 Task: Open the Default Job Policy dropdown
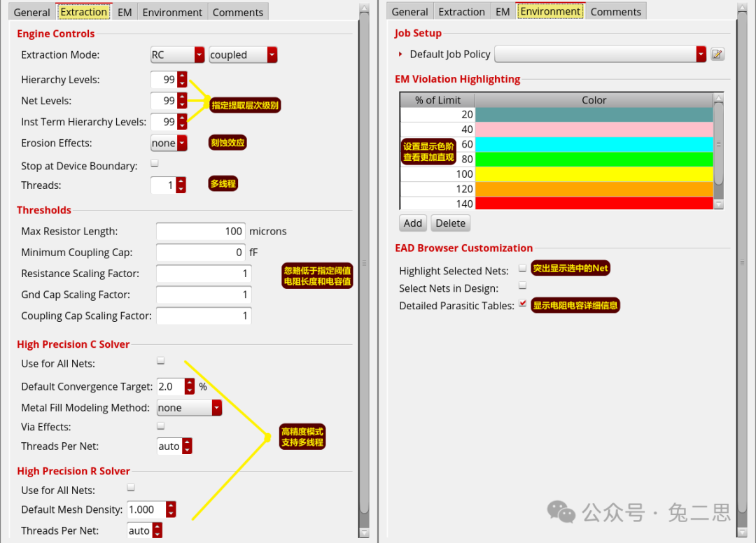(701, 55)
